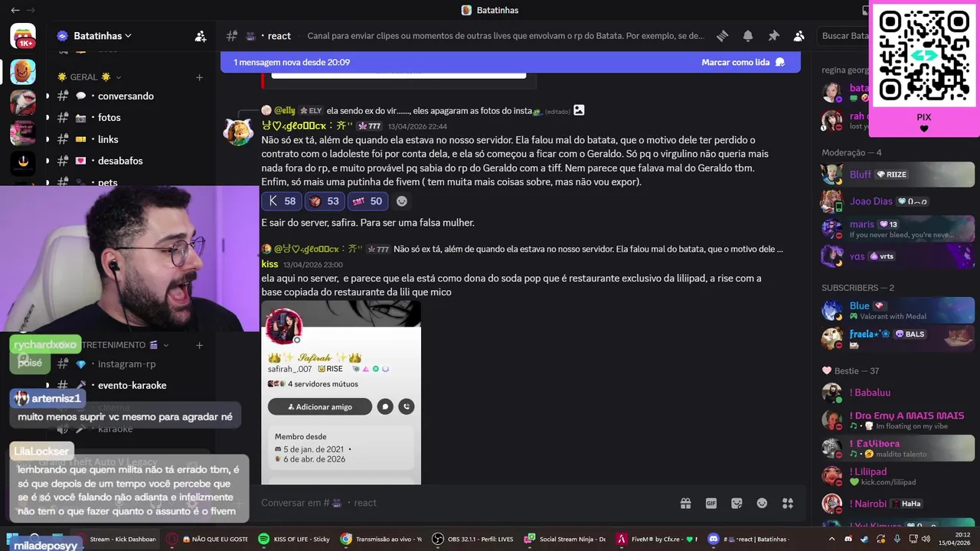Open Spotify KISS OF LIFE taskbar item
Viewport: 980px width, 551px height.
(295, 539)
